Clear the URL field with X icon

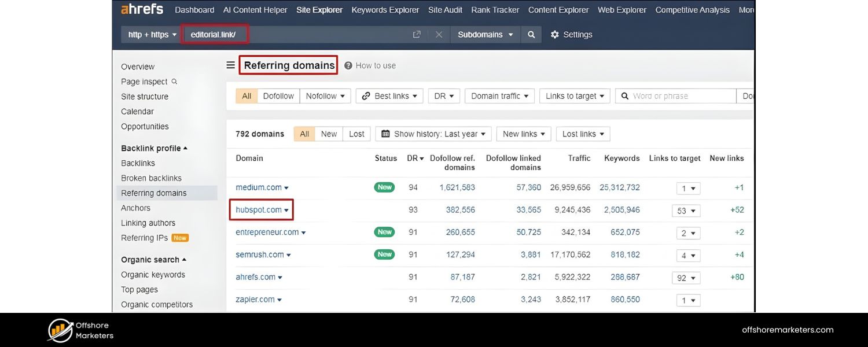(x=439, y=35)
